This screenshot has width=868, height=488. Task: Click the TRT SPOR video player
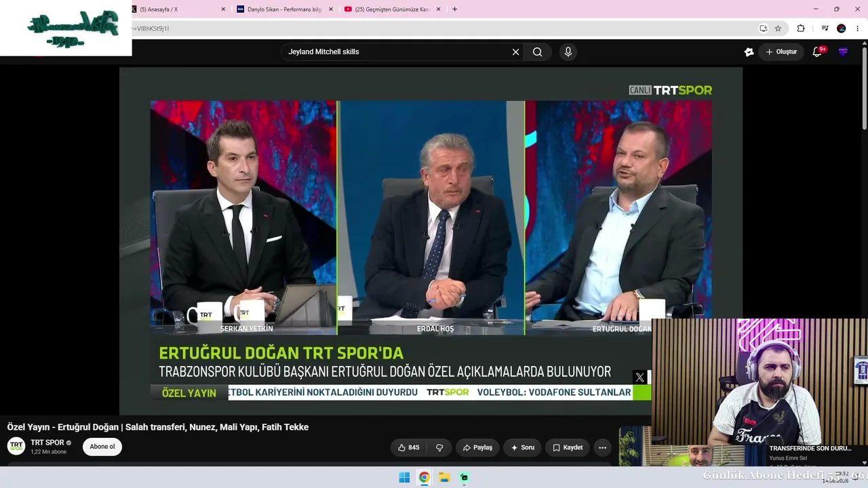click(431, 241)
